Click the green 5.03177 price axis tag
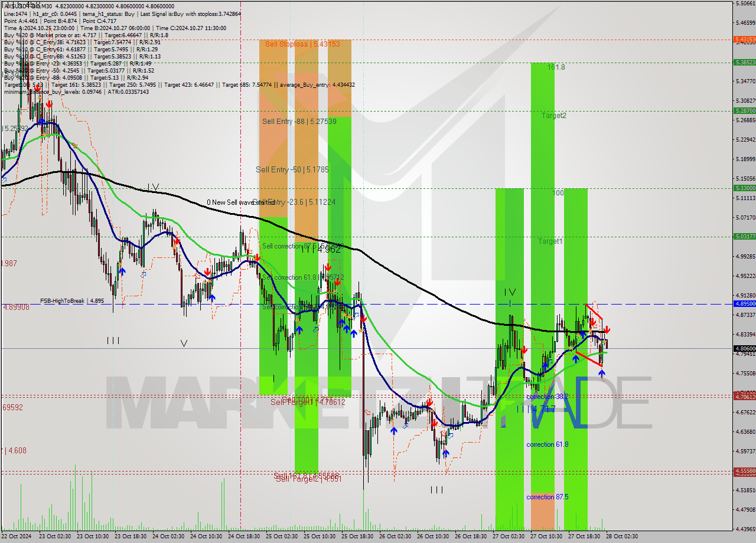This screenshot has width=756, height=543. pos(744,236)
